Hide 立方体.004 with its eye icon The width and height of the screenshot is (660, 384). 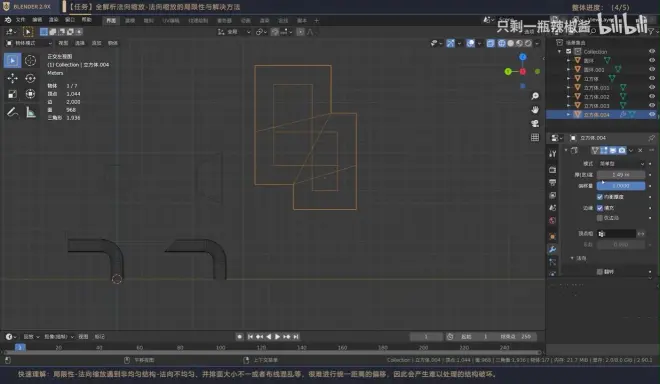652,115
